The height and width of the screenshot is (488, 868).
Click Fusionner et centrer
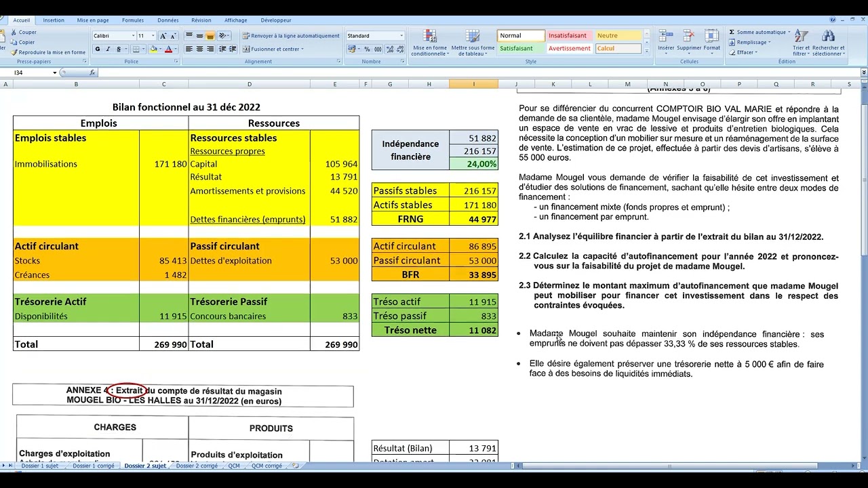pos(273,49)
